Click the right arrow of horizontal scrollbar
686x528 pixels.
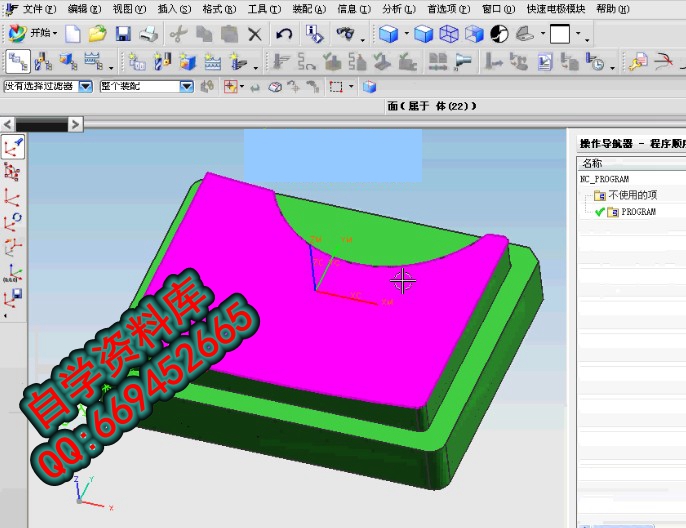point(75,124)
